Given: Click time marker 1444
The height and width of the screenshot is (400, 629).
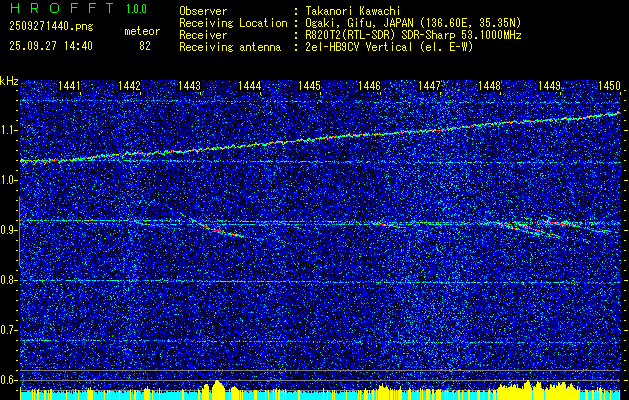Looking at the screenshot, I should tap(250, 85).
